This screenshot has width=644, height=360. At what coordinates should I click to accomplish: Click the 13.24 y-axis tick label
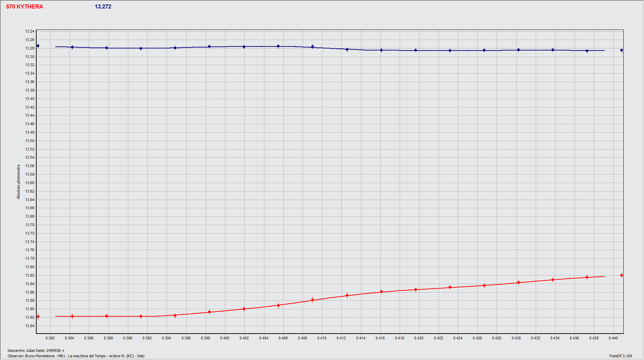tap(30, 31)
